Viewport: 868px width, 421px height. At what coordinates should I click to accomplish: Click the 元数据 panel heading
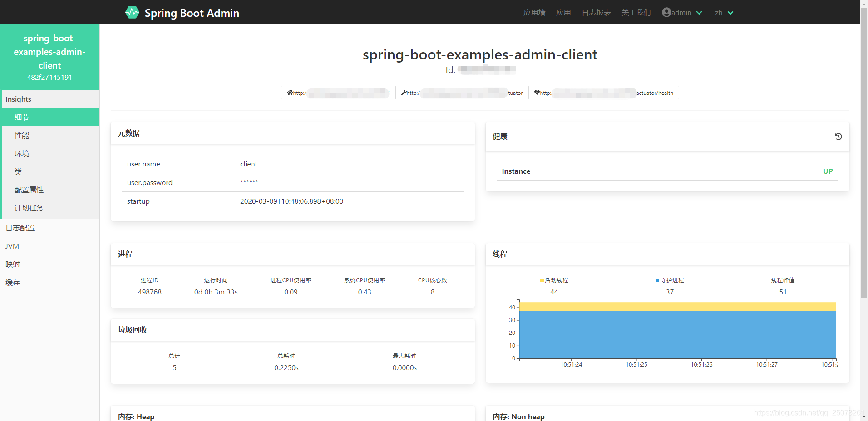pyautogui.click(x=129, y=133)
